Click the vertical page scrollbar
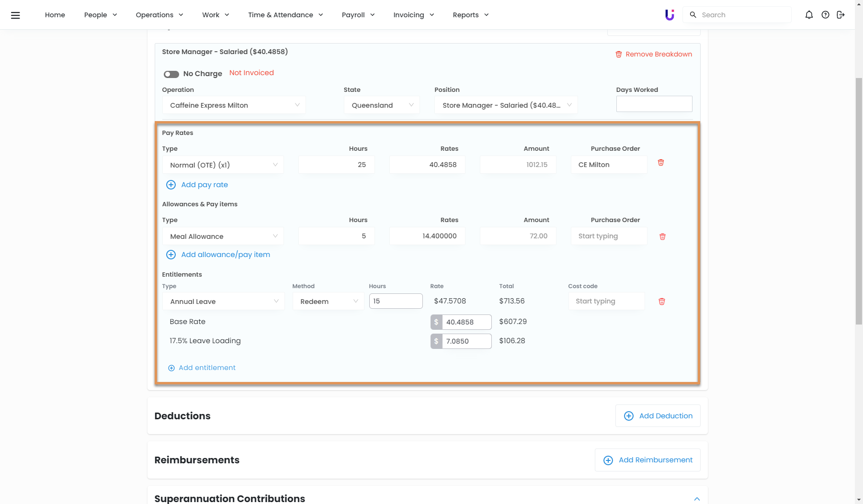Viewport: 863px width, 504px height. 859,201
